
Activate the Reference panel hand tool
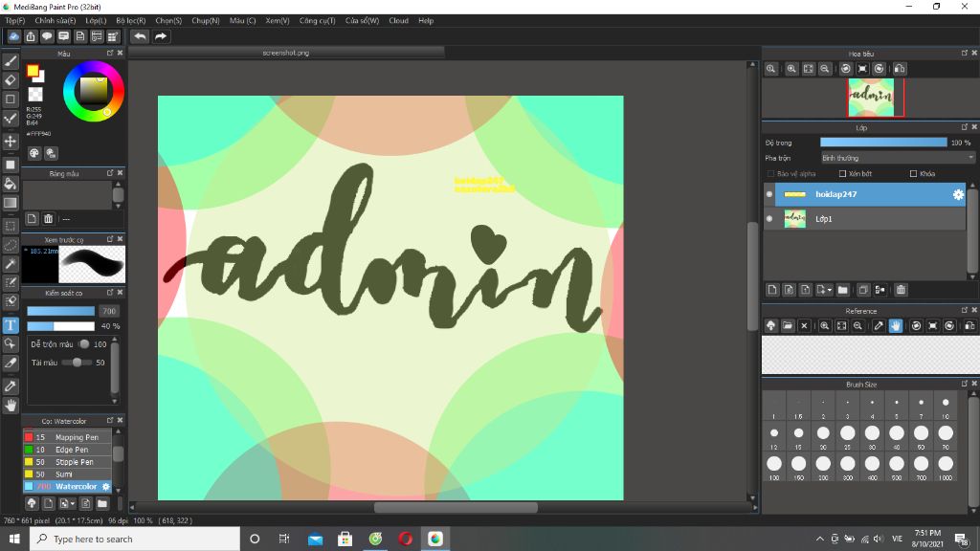(896, 325)
